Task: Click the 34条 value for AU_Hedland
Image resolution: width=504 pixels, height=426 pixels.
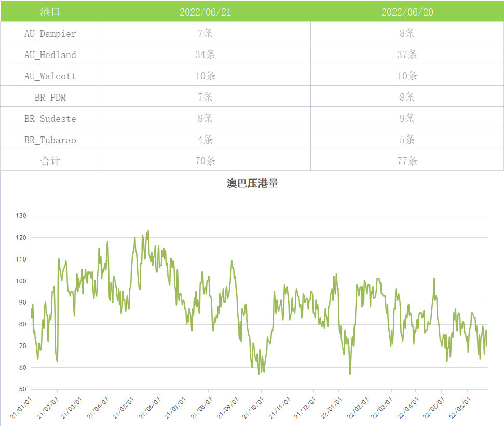Action: click(205, 55)
